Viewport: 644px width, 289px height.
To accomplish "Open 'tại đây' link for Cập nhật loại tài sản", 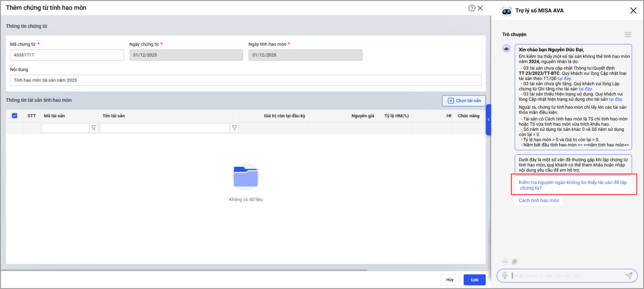I will (564, 78).
